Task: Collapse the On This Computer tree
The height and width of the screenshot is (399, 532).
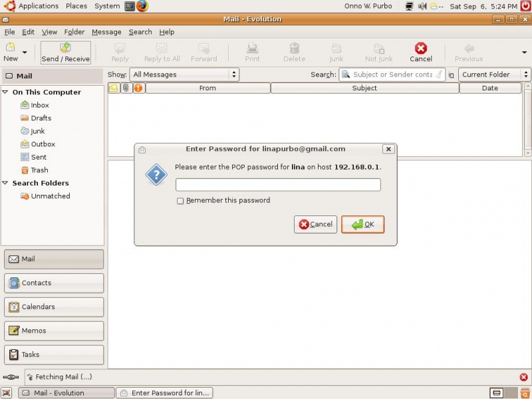Action: [x=7, y=92]
